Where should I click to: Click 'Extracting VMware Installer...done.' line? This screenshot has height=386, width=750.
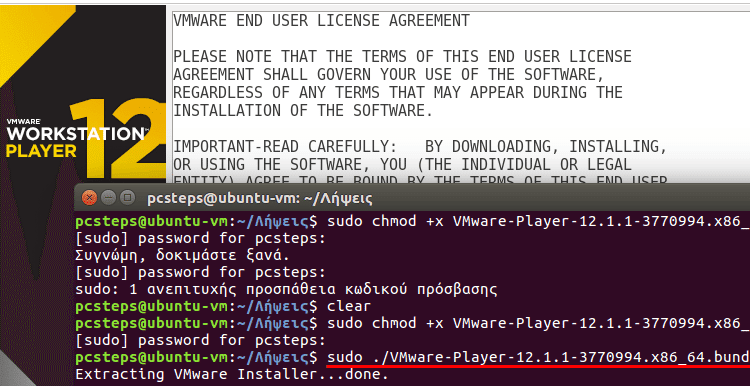coord(232,374)
